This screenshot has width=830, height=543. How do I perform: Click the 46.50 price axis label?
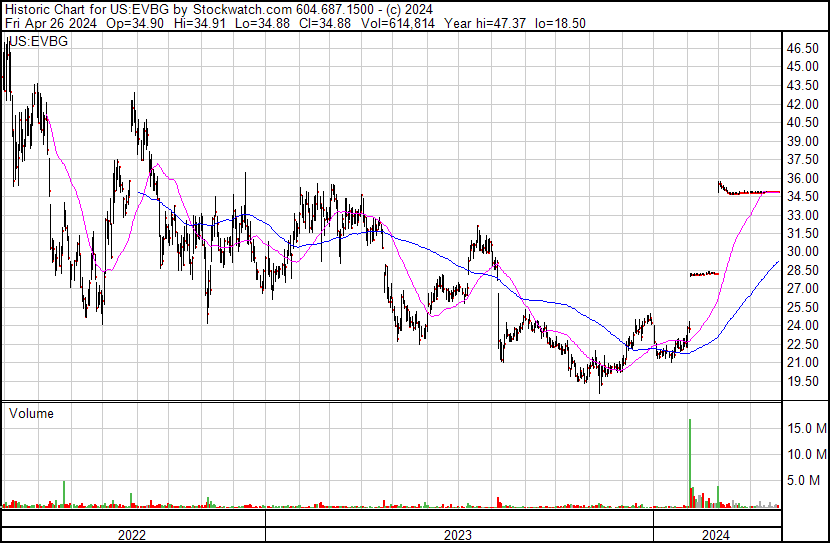pos(802,48)
